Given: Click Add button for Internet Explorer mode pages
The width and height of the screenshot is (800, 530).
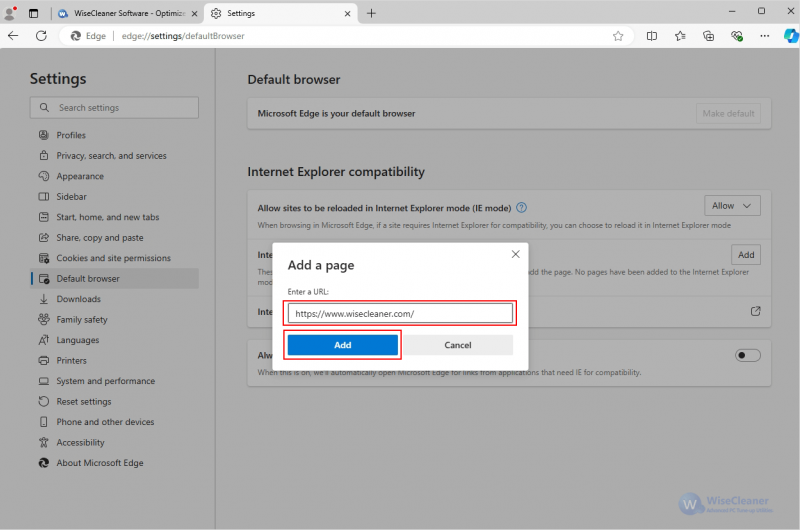Looking at the screenshot, I should tap(746, 255).
